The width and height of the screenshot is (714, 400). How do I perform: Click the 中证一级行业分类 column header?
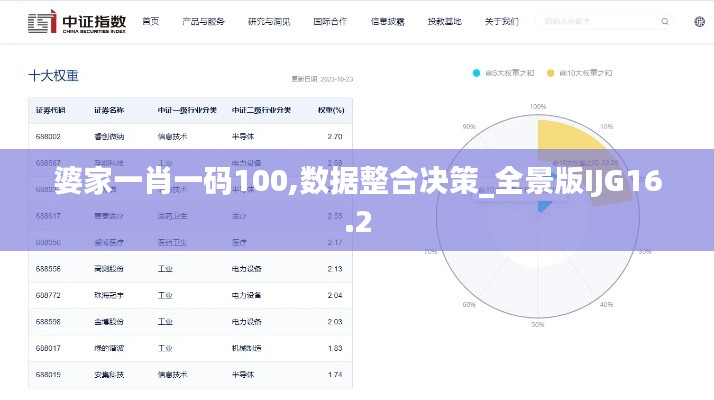(x=187, y=110)
